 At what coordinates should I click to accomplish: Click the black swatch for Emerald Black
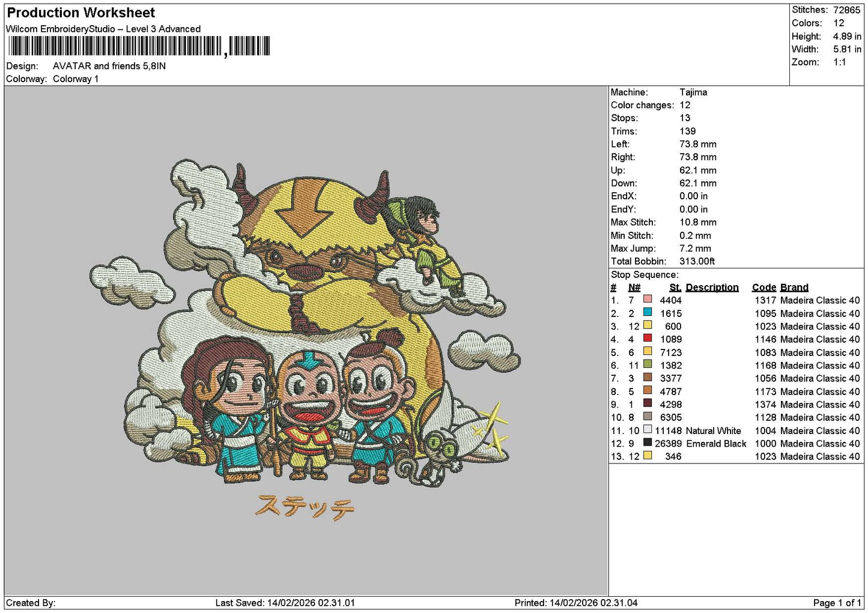(647, 442)
